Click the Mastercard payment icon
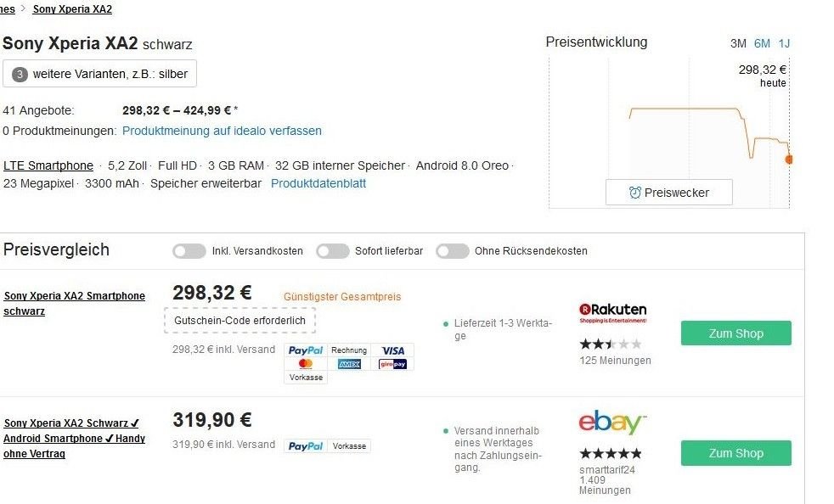834x504 pixels. 305,364
